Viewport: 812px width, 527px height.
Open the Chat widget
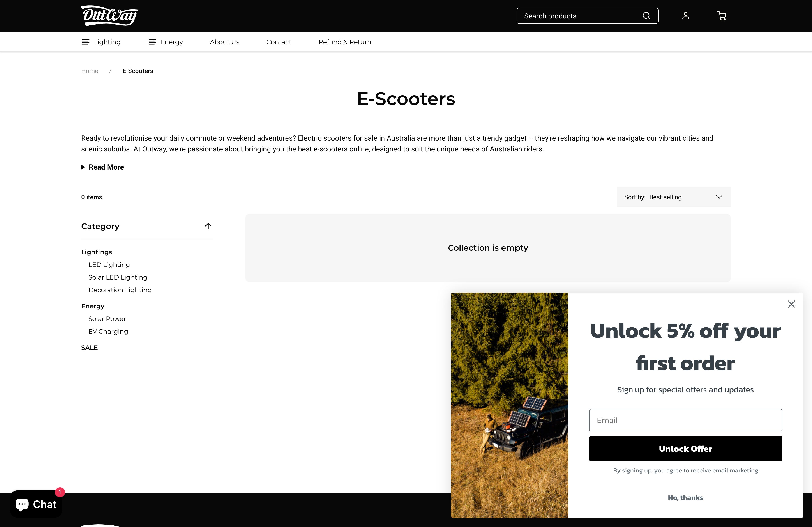click(x=36, y=504)
